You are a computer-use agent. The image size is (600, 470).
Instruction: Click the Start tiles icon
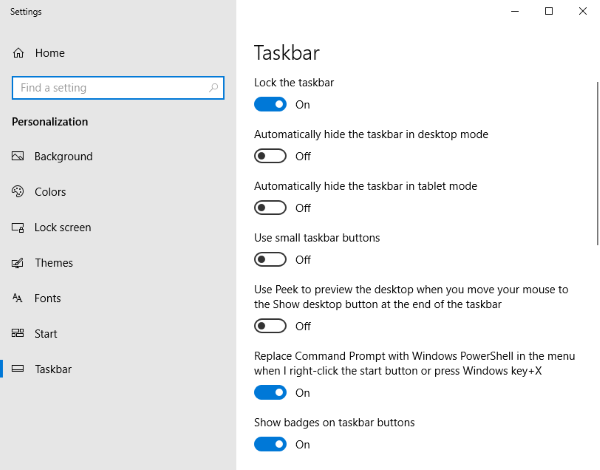coord(18,333)
